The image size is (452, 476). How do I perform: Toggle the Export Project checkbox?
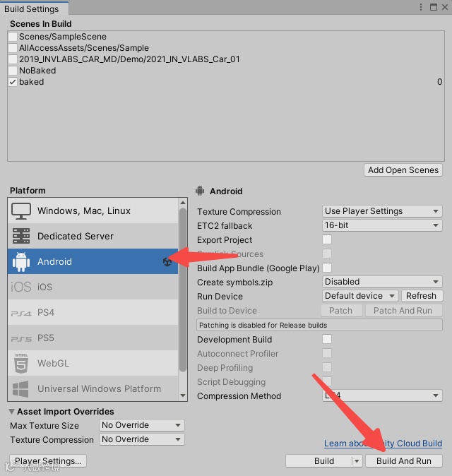(x=327, y=239)
